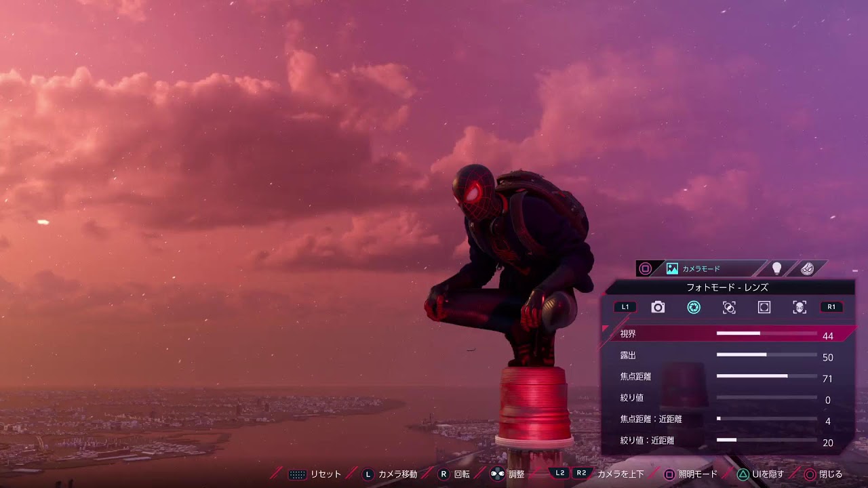Select the camera settings tab icon

point(658,307)
